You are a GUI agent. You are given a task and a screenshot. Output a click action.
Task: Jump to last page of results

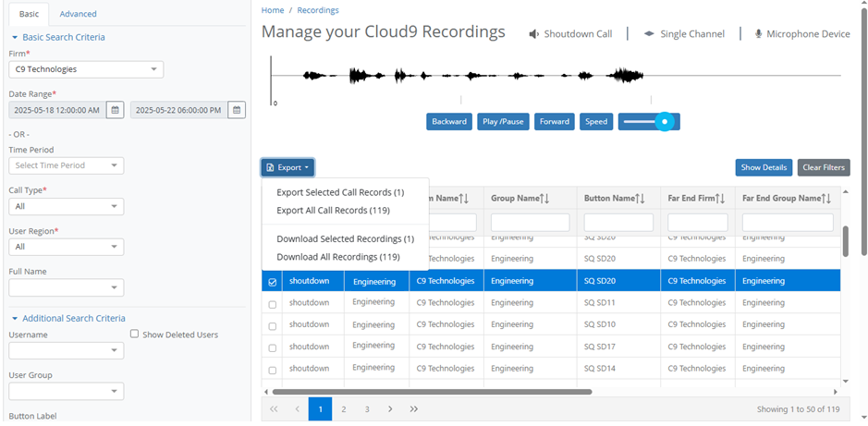point(414,408)
